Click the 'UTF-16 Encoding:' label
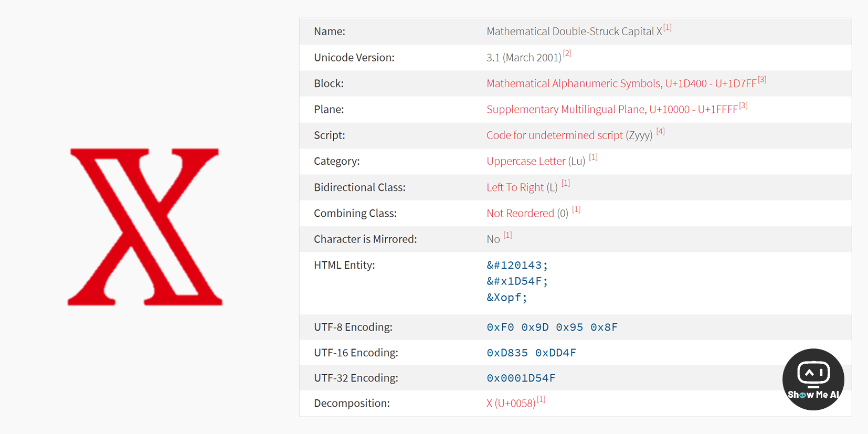 356,353
